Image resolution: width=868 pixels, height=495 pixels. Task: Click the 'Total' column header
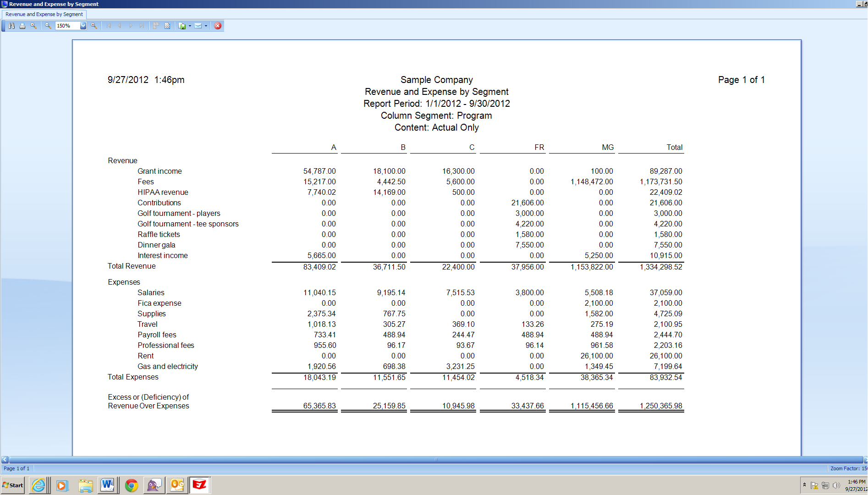click(674, 148)
